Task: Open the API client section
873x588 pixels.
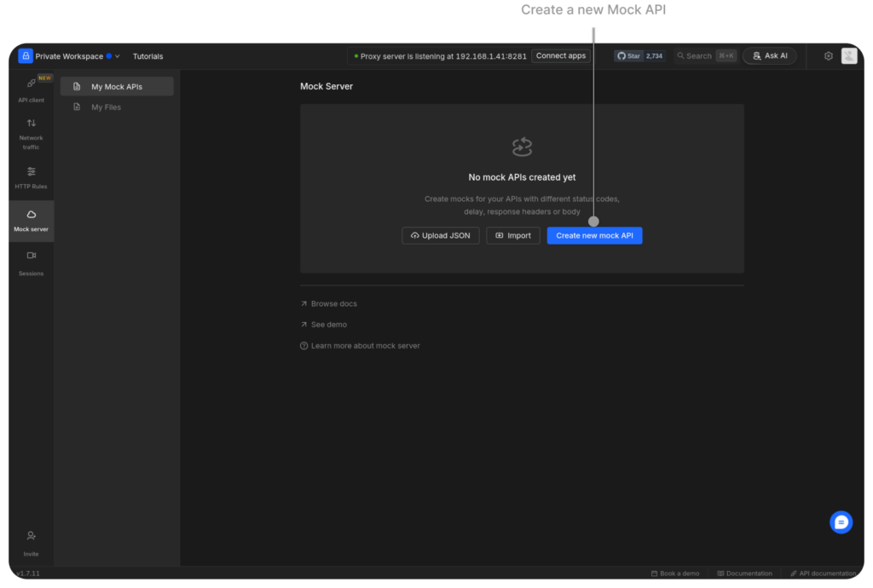Action: coord(32,89)
